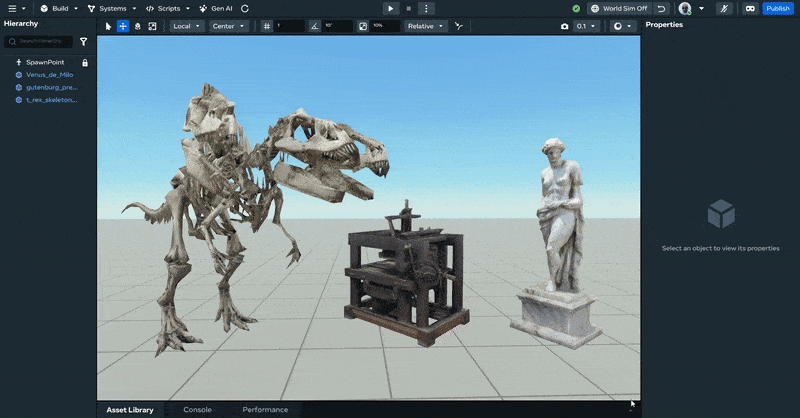Open the Systems menu
800x418 pixels.
(112, 9)
